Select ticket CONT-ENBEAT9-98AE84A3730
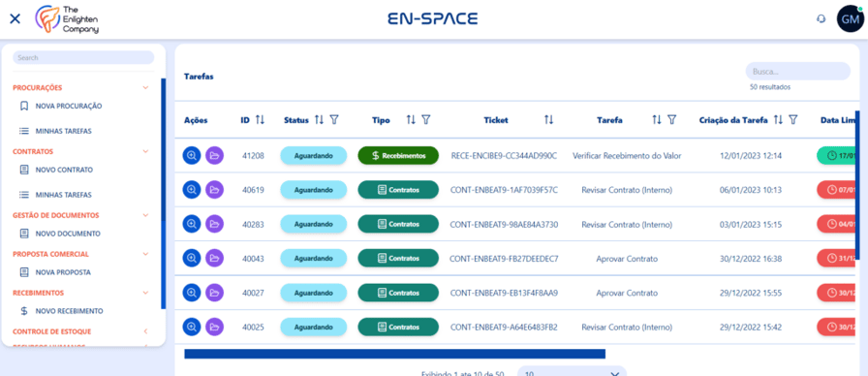Viewport: 868px width, 376px height. [x=504, y=224]
